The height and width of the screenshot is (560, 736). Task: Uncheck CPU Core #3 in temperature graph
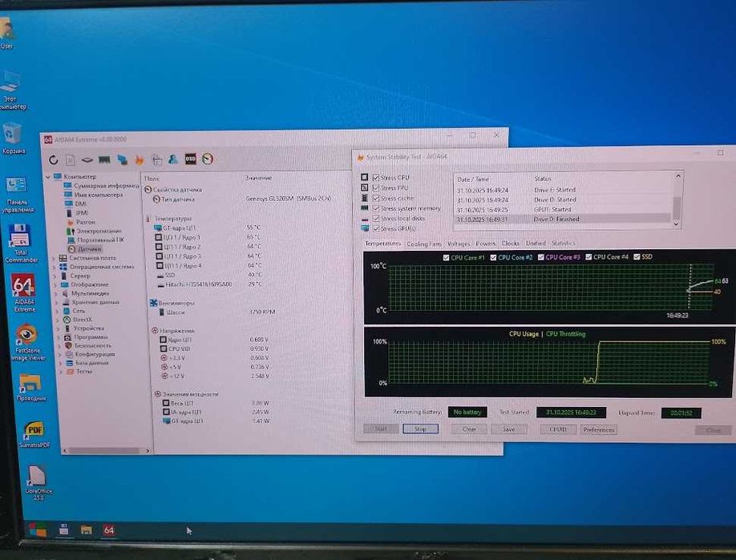[540, 257]
